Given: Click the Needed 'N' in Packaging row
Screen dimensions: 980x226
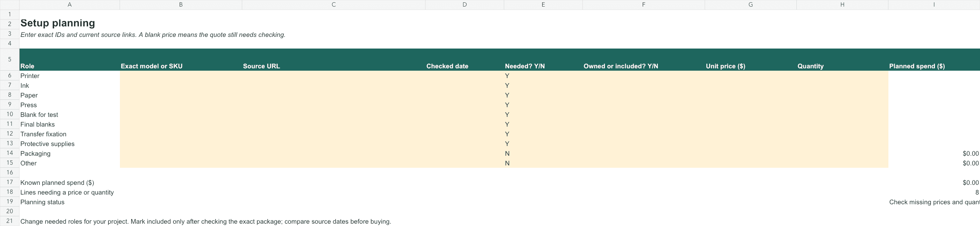Looking at the screenshot, I should [507, 153].
